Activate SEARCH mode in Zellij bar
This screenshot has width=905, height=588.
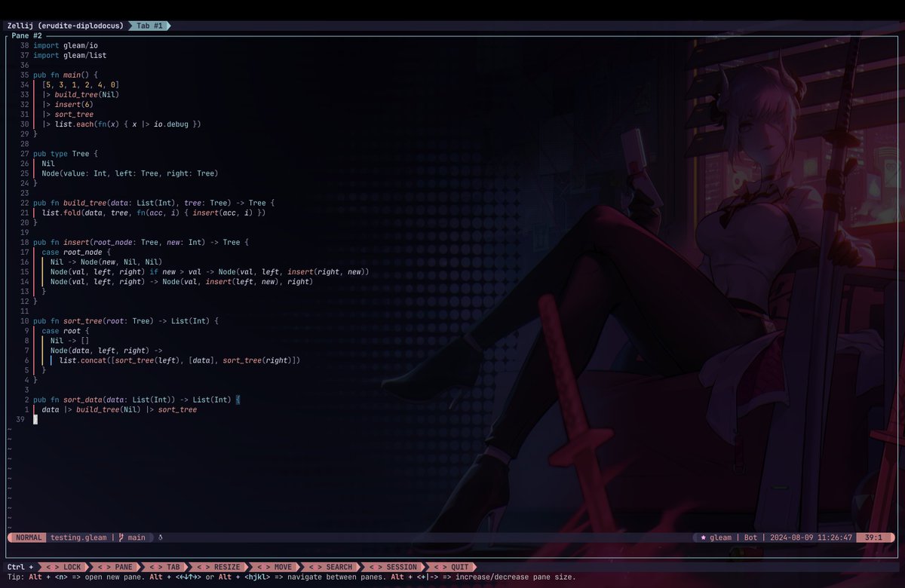click(x=329, y=567)
